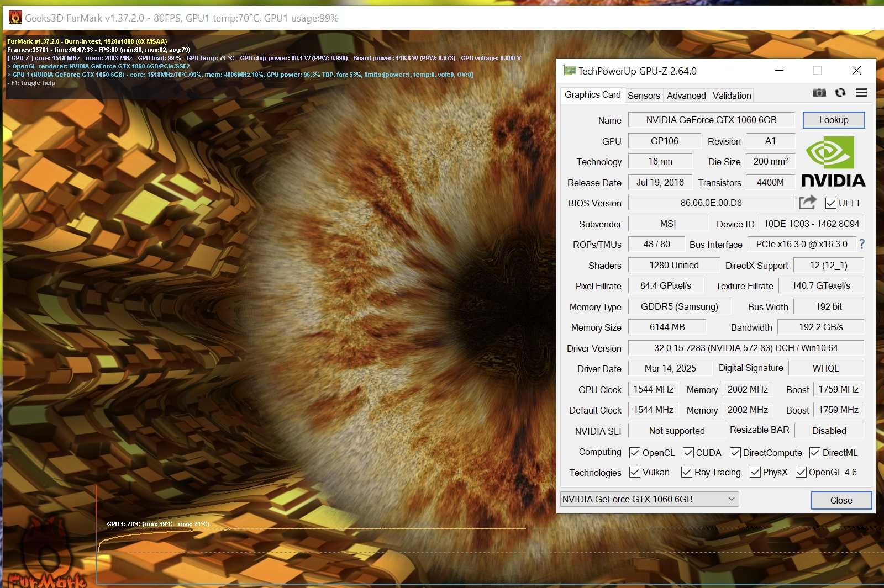Viewport: 884px width, 588px height.
Task: Toggle the CUDA checkbox
Action: tap(688, 453)
